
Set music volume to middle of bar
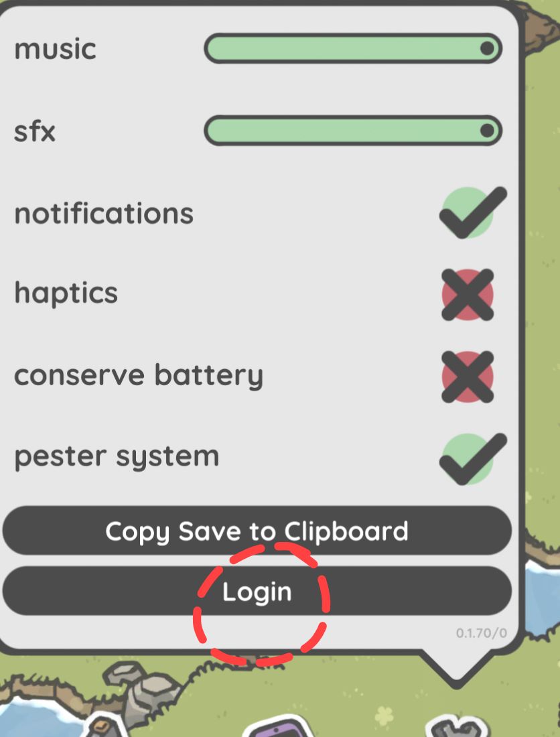353,48
